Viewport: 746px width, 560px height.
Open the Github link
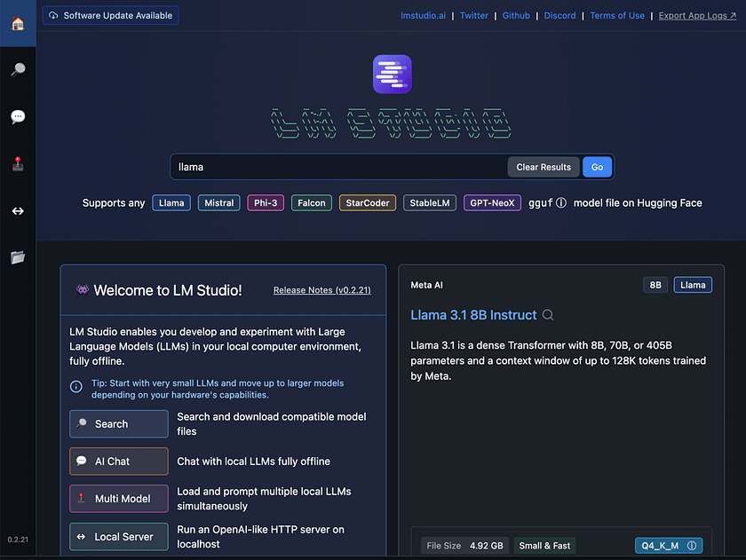[x=516, y=16]
